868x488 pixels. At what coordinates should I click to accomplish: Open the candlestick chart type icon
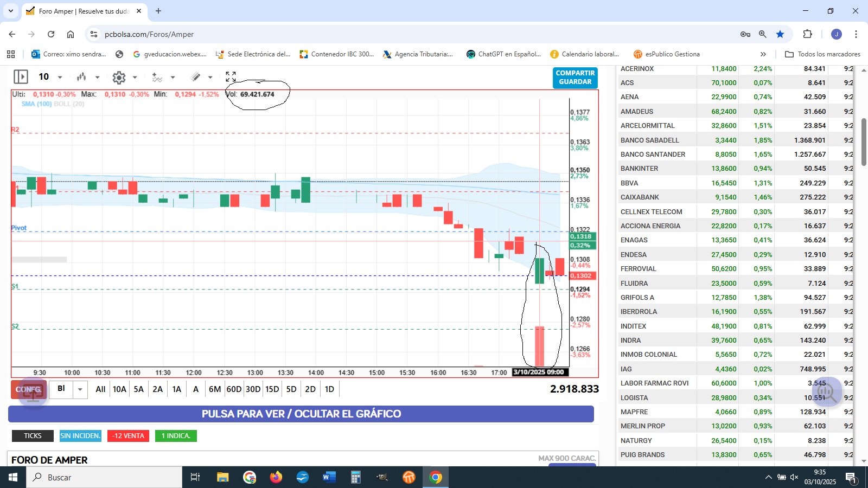(81, 77)
